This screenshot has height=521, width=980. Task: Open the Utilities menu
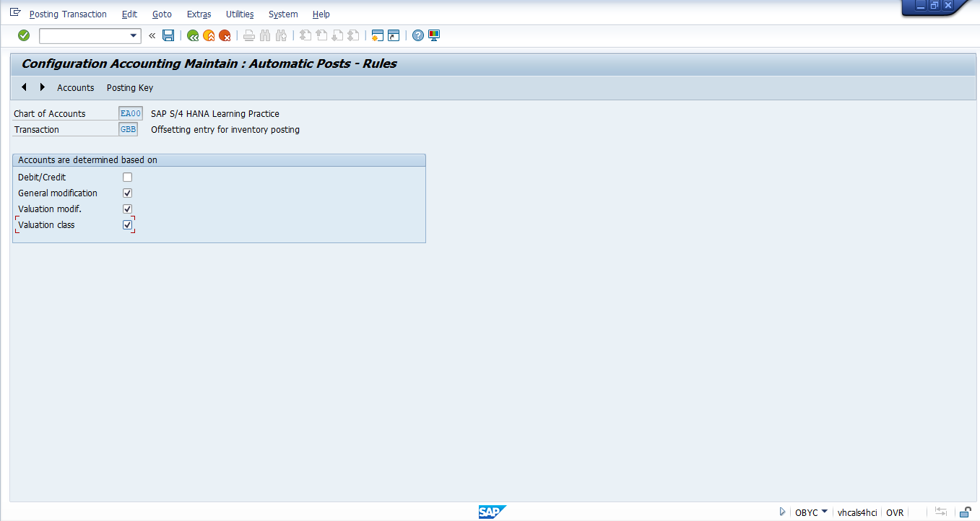[x=240, y=14]
